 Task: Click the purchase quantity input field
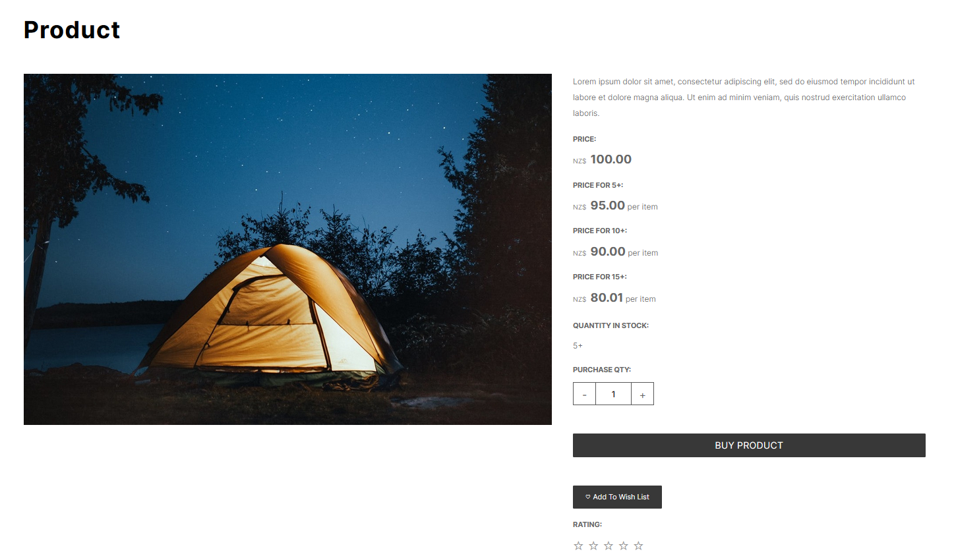coord(613,394)
